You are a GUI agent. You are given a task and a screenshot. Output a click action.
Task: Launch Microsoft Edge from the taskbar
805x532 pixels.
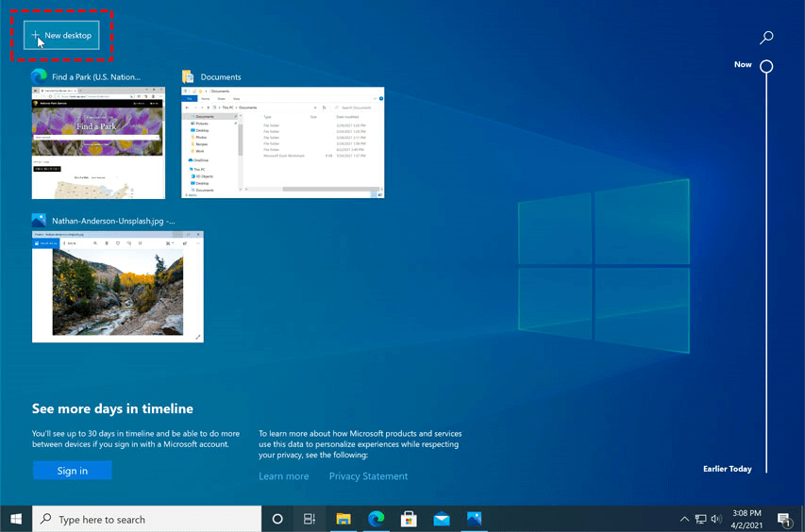[376, 519]
